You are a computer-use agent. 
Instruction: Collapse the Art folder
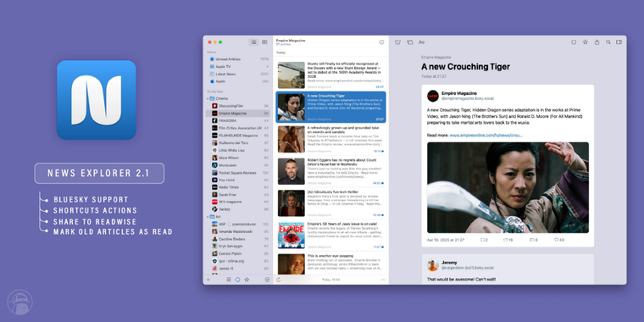tap(208, 216)
